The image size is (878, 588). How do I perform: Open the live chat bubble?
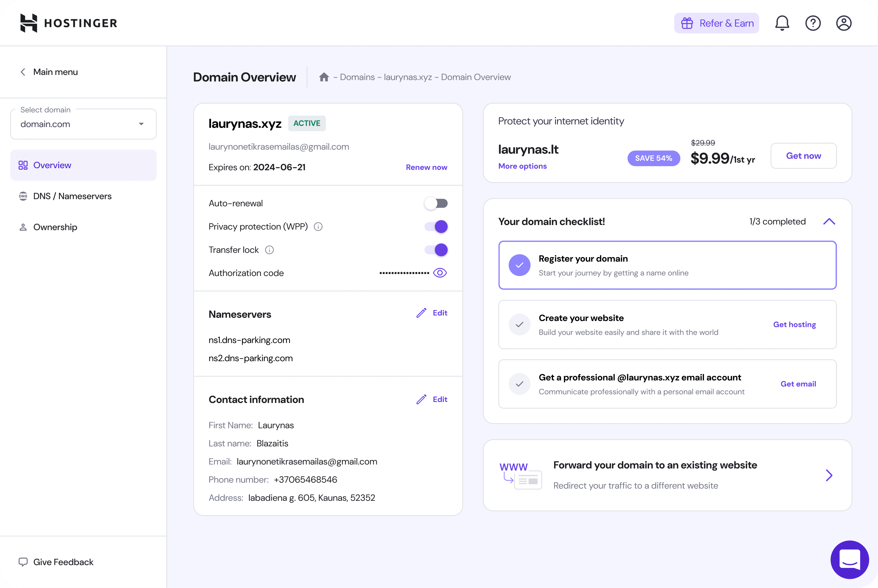pos(849,559)
